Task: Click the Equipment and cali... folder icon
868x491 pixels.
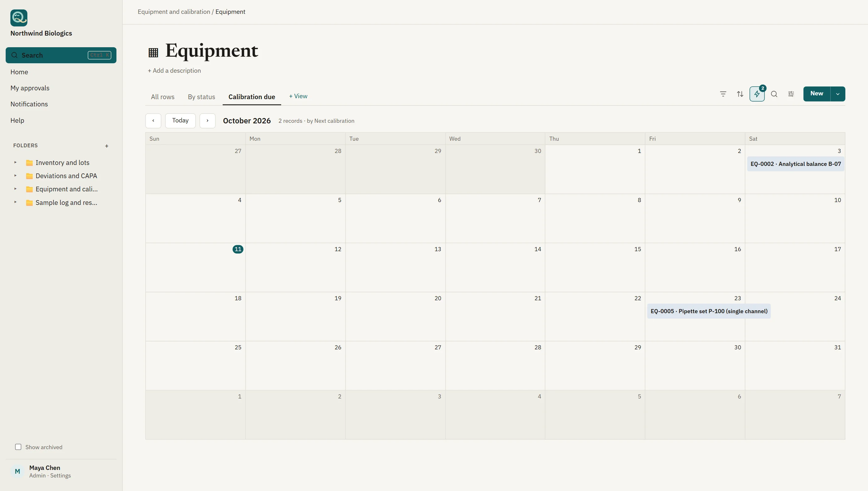Action: [x=29, y=189]
